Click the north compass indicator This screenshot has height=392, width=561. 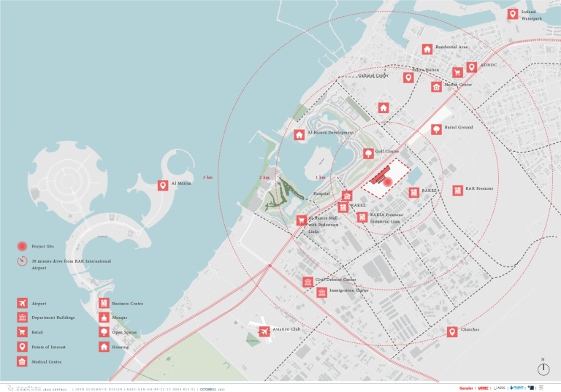(x=543, y=369)
